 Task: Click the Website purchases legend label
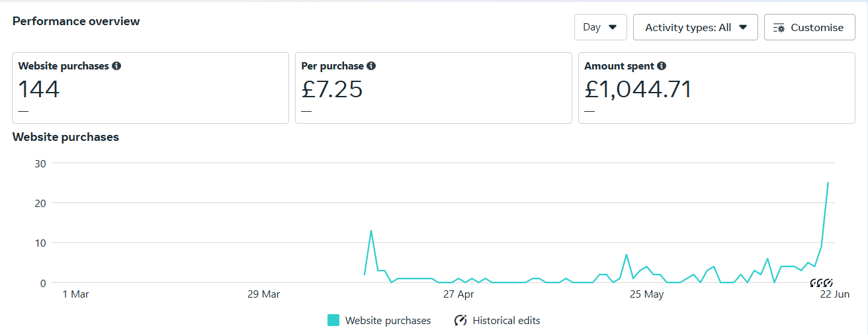coord(388,320)
